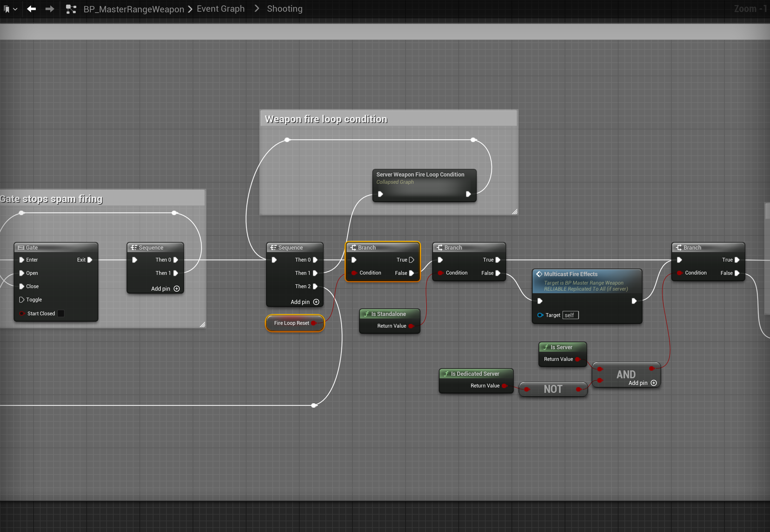Click the bookmark icon in top-left
The width and height of the screenshot is (770, 532).
point(6,9)
